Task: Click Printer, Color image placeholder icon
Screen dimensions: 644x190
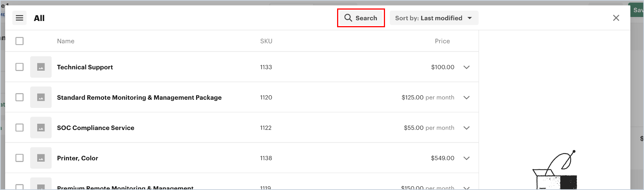Action: (41, 158)
